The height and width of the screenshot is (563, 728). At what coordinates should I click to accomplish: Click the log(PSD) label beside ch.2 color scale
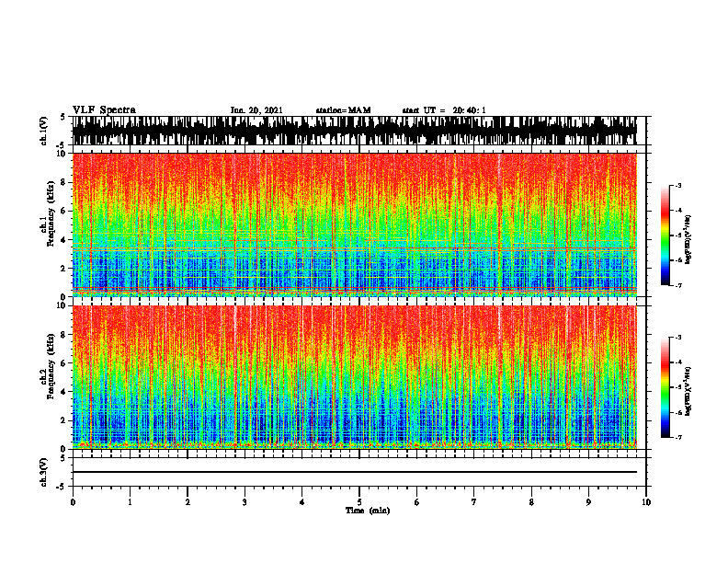688,391
